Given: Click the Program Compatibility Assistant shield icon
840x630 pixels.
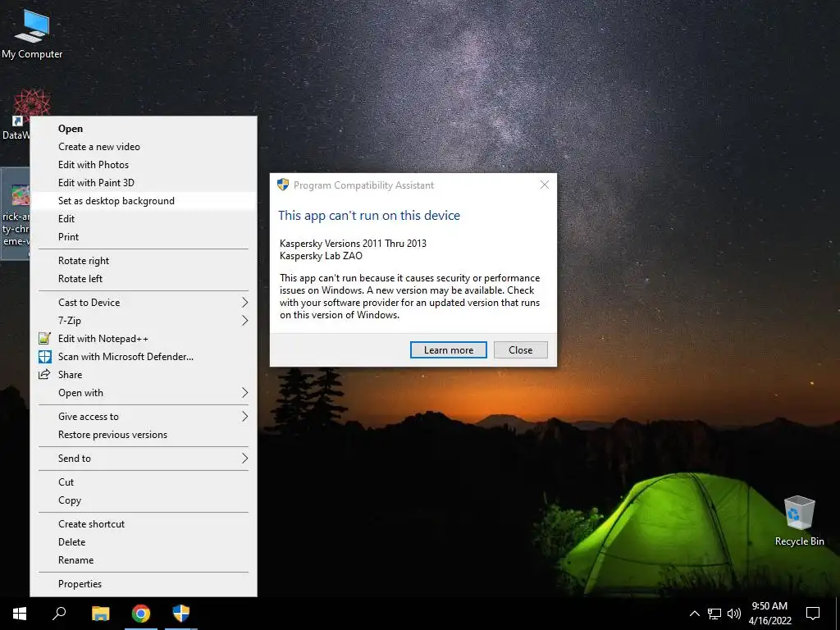Looking at the screenshot, I should click(283, 185).
